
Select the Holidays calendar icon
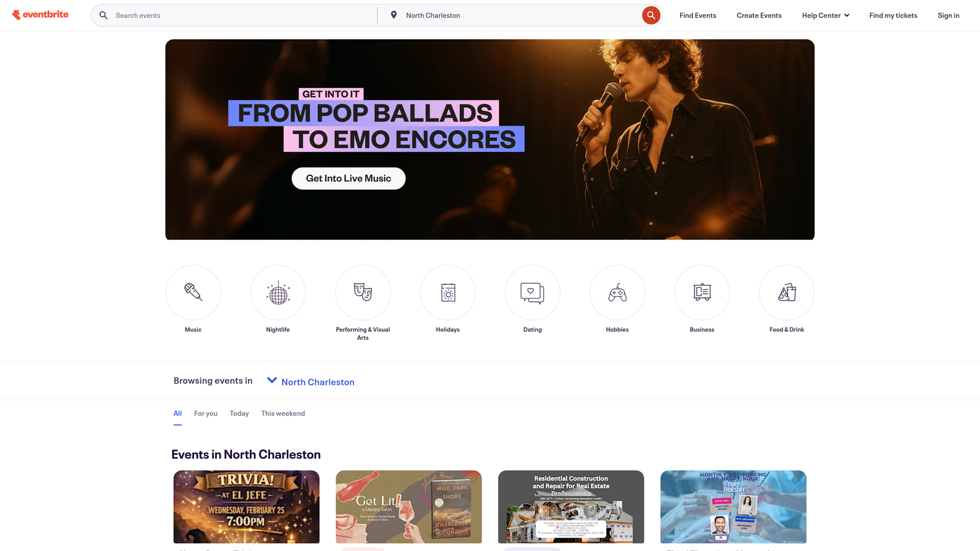448,293
